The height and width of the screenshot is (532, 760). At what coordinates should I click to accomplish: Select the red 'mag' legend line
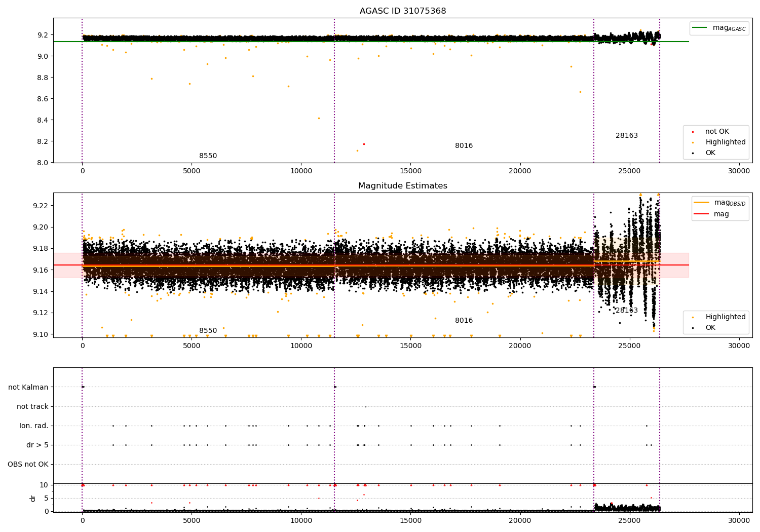point(701,214)
